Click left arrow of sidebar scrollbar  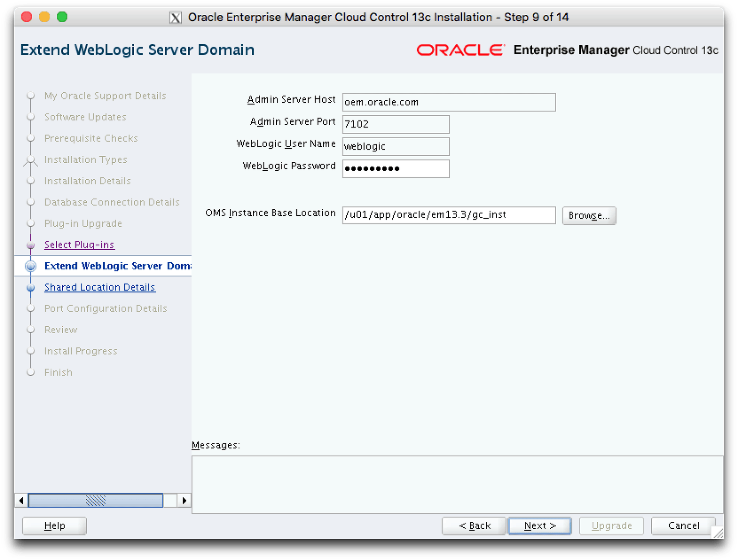tap(21, 500)
